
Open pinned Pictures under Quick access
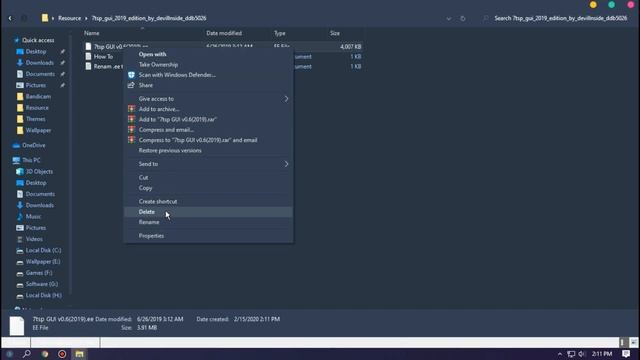(36, 85)
